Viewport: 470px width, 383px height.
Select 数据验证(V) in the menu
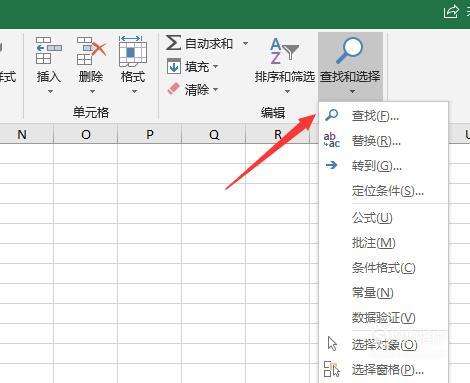pyautogui.click(x=384, y=318)
